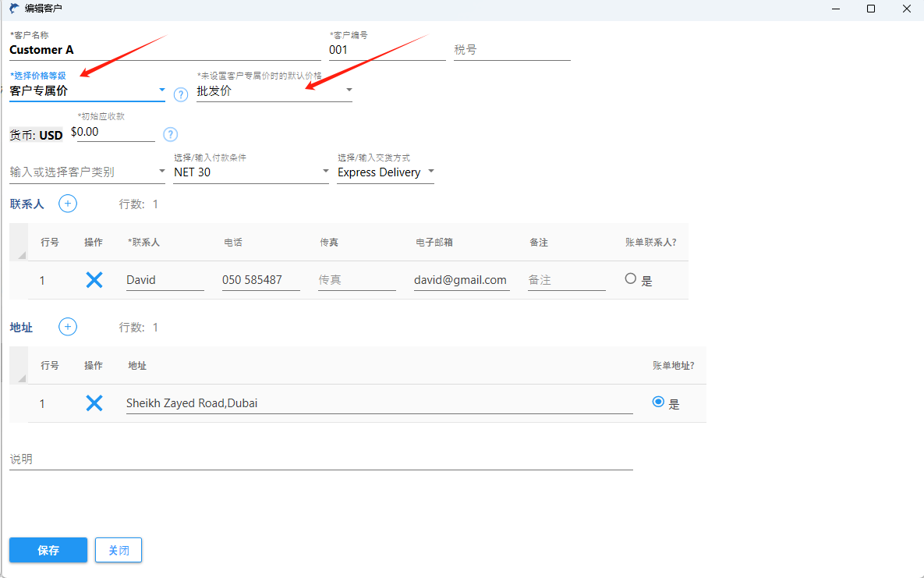The image size is (924, 578).
Task: Click the 说明 description field
Action: coord(320,459)
